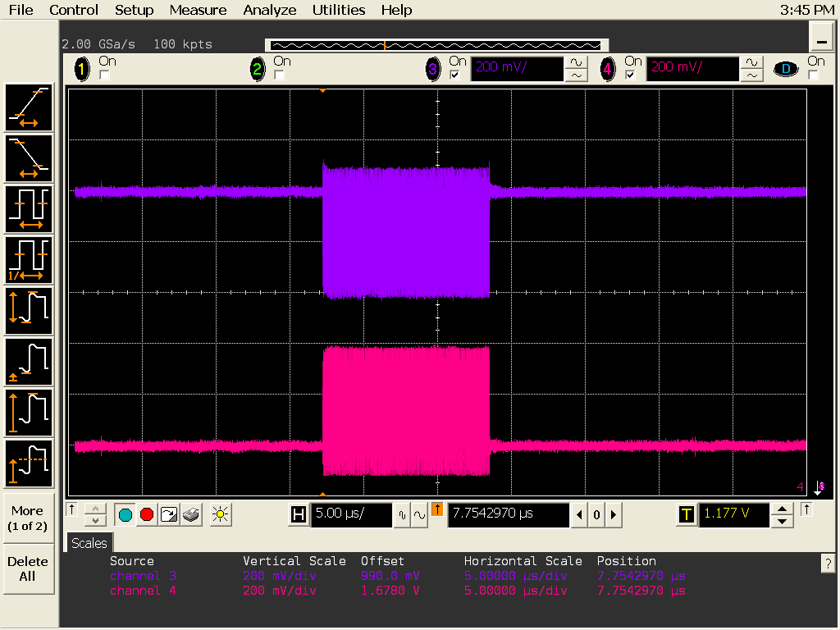840x630 pixels.
Task: Click the Delete All button
Action: coord(29,569)
